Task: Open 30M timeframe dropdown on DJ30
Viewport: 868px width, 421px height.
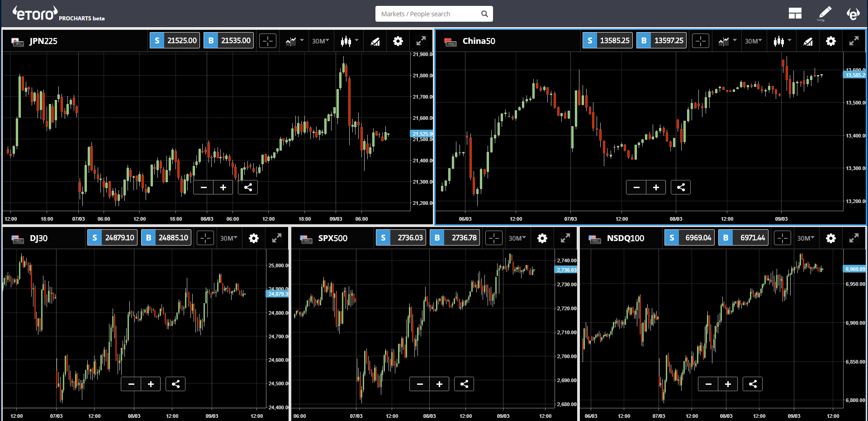Action: tap(229, 238)
